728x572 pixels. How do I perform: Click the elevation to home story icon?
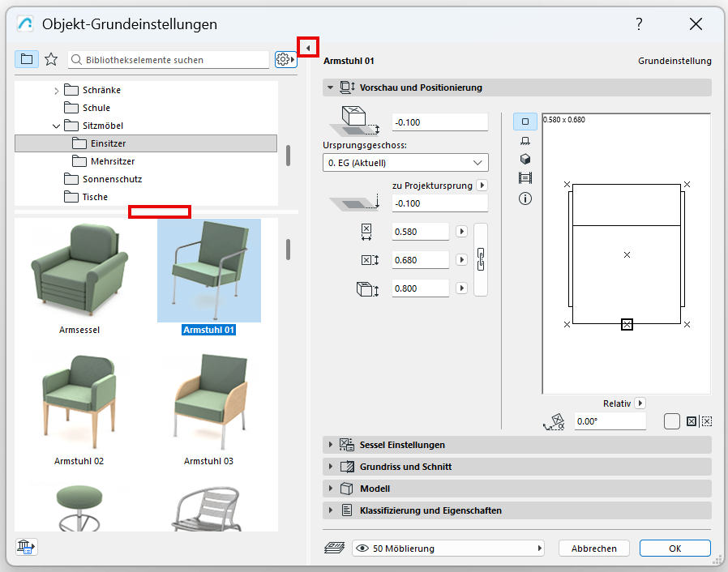click(354, 122)
